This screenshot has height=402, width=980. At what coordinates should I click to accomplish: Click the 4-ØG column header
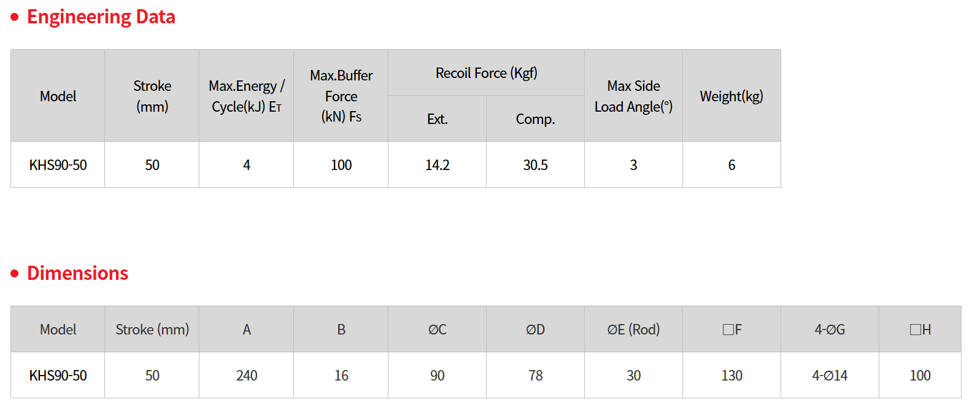coord(830,330)
